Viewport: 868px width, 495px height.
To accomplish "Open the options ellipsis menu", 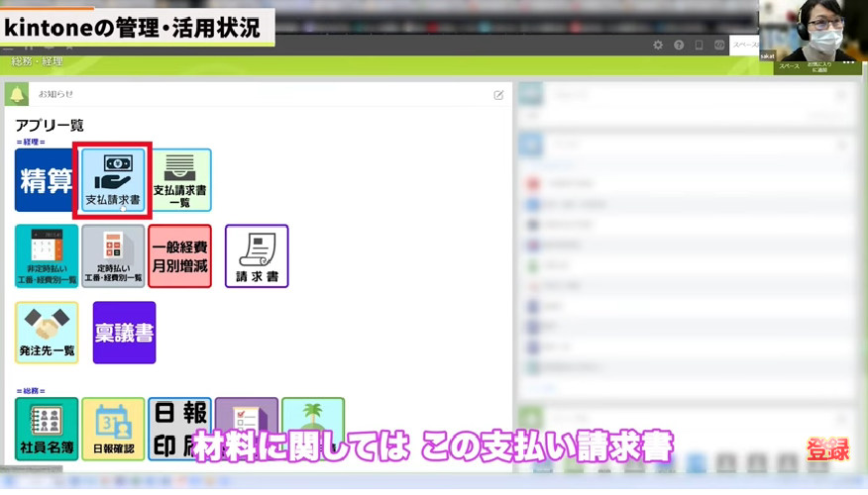I will 848,63.
